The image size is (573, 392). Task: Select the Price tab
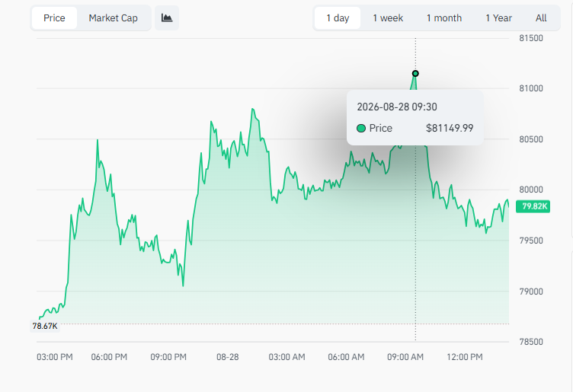coord(54,18)
